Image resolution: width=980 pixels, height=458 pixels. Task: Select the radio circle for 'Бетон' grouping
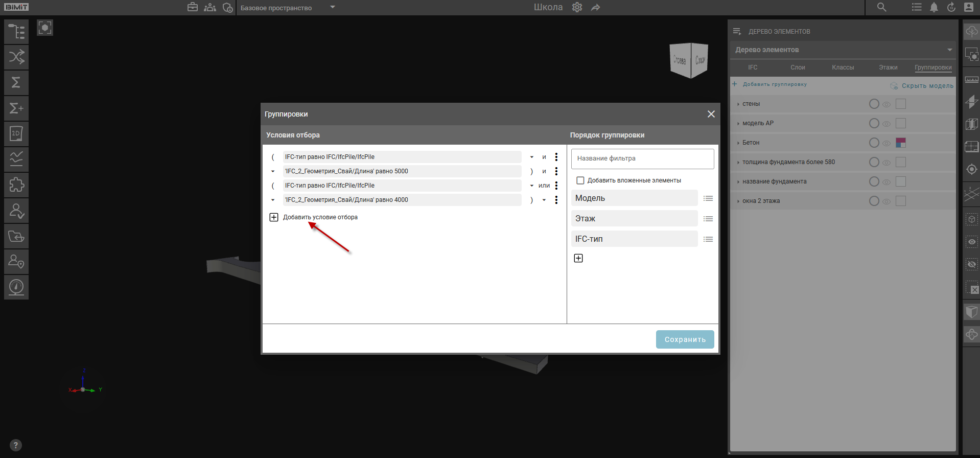pyautogui.click(x=874, y=143)
